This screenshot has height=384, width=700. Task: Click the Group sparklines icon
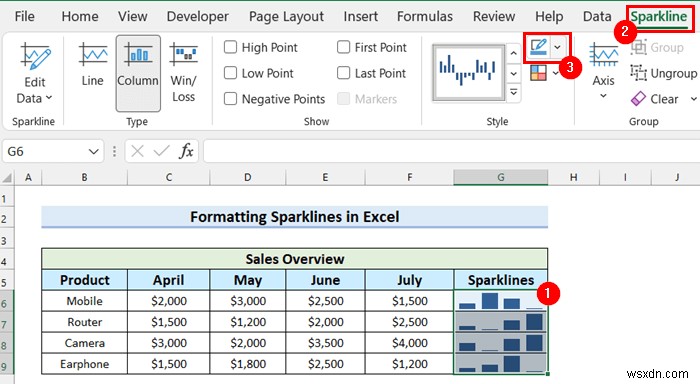(638, 47)
